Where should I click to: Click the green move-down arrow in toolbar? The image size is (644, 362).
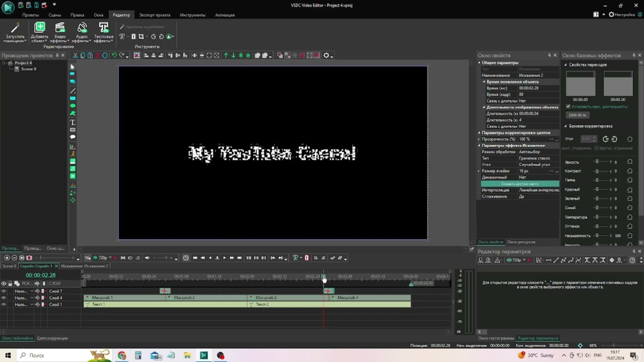click(233, 55)
